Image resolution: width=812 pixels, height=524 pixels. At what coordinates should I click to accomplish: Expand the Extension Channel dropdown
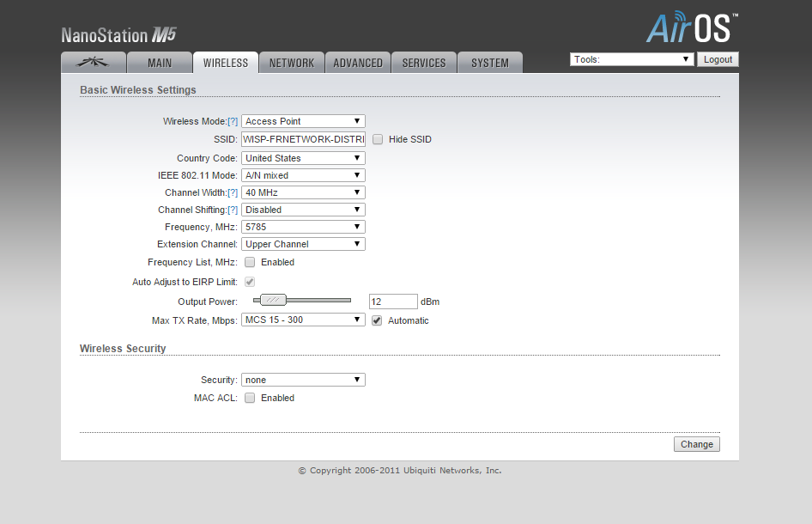[x=304, y=244]
